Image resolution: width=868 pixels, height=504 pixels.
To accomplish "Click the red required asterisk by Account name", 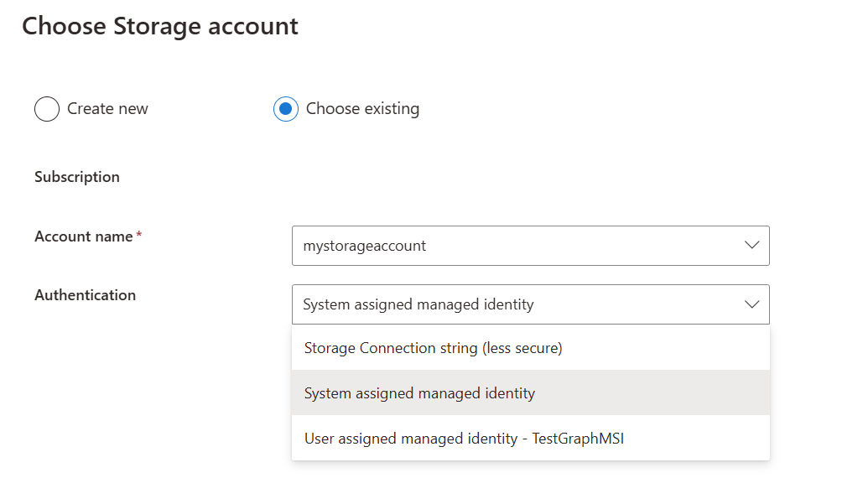I will [139, 236].
